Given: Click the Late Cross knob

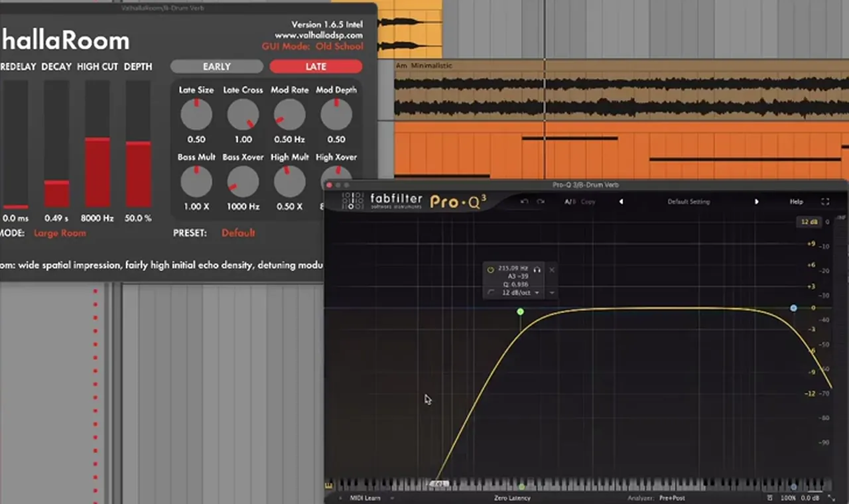Looking at the screenshot, I should pos(243,115).
